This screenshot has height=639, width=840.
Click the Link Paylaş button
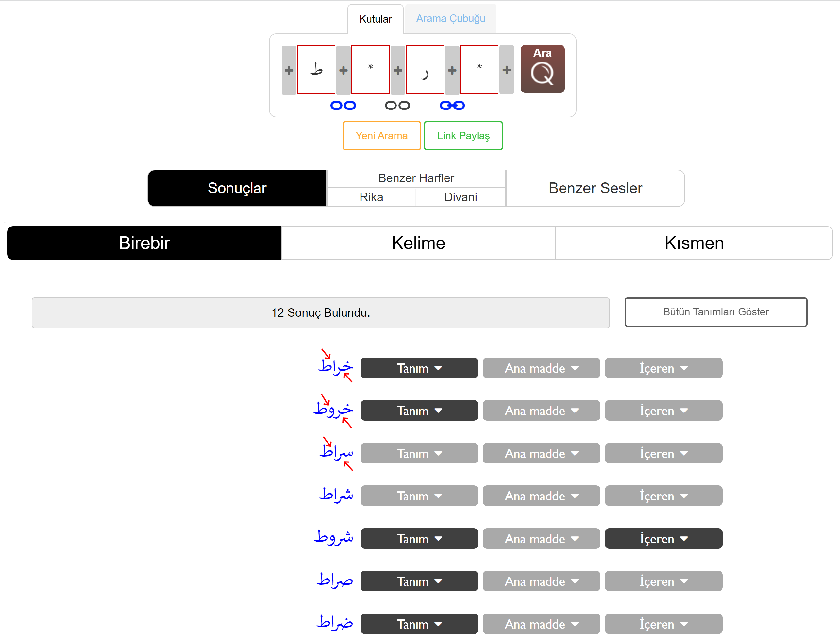463,135
